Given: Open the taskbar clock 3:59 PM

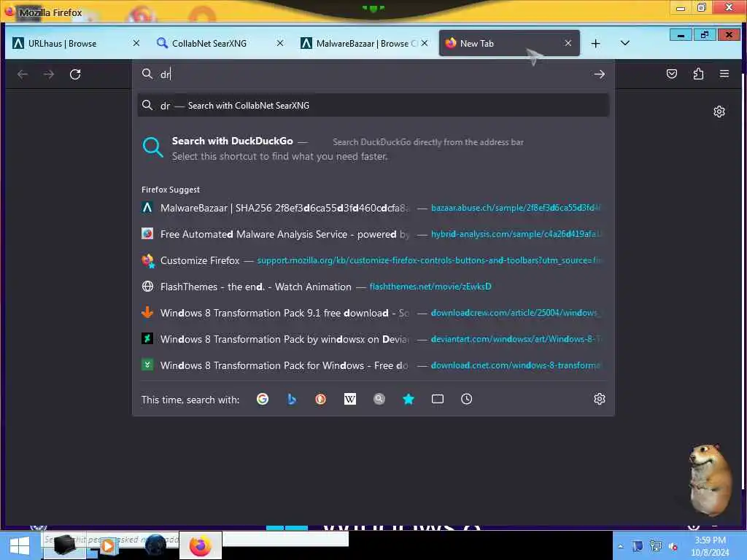Looking at the screenshot, I should coord(710,546).
